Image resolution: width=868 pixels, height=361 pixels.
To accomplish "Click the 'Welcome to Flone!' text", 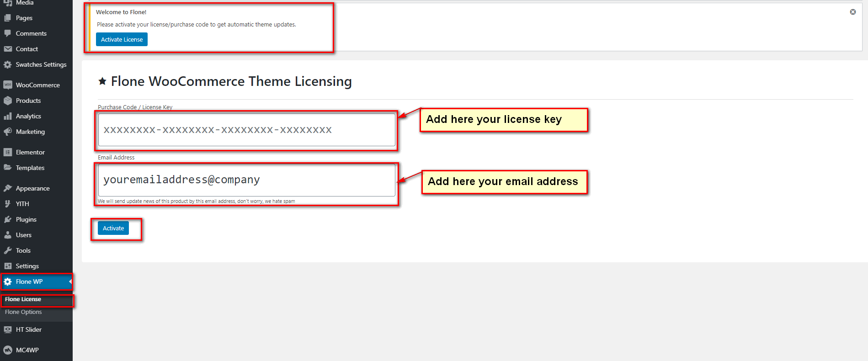I will click(121, 12).
